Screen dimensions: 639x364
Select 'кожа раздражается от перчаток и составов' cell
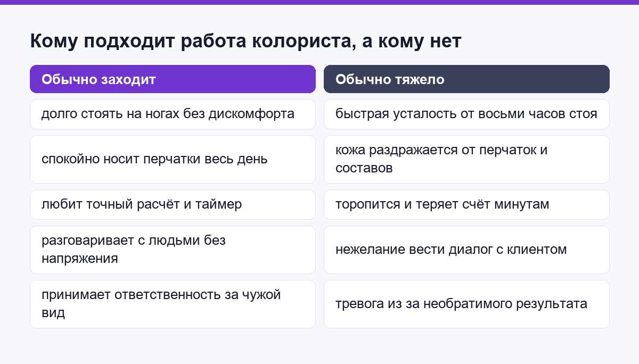[466, 159]
